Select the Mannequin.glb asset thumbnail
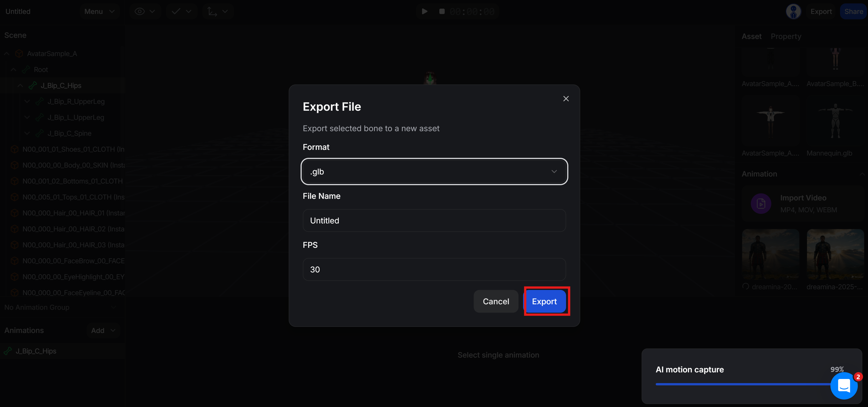Image resolution: width=868 pixels, height=407 pixels. [x=835, y=121]
